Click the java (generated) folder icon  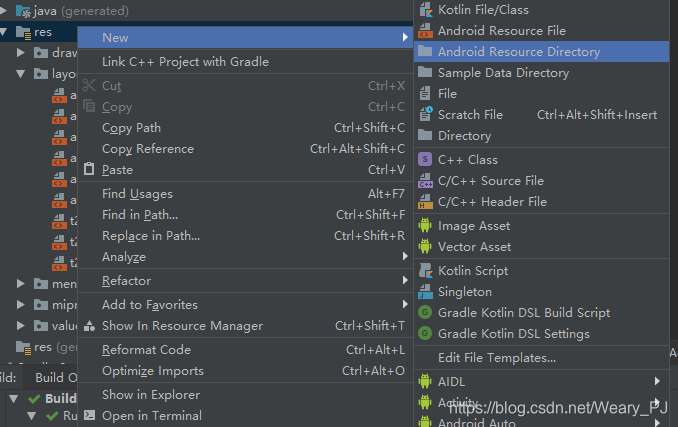tap(23, 11)
